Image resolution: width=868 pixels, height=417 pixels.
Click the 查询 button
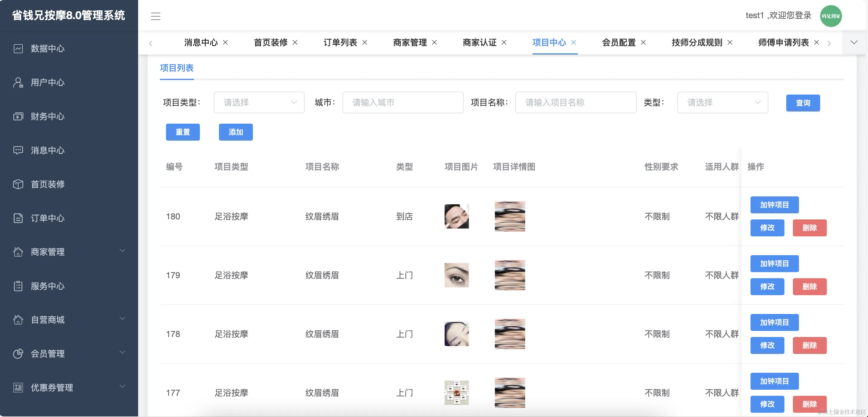click(803, 103)
